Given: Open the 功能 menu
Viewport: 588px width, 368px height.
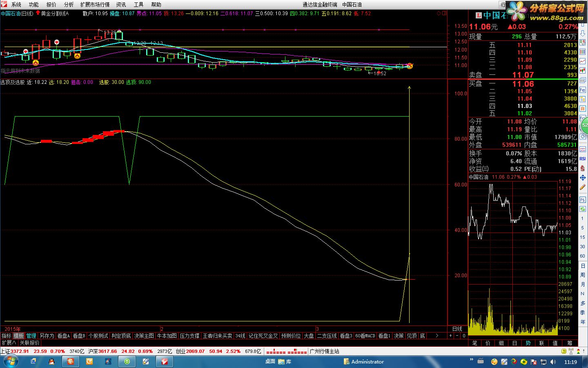Looking at the screenshot, I should (x=34, y=4).
